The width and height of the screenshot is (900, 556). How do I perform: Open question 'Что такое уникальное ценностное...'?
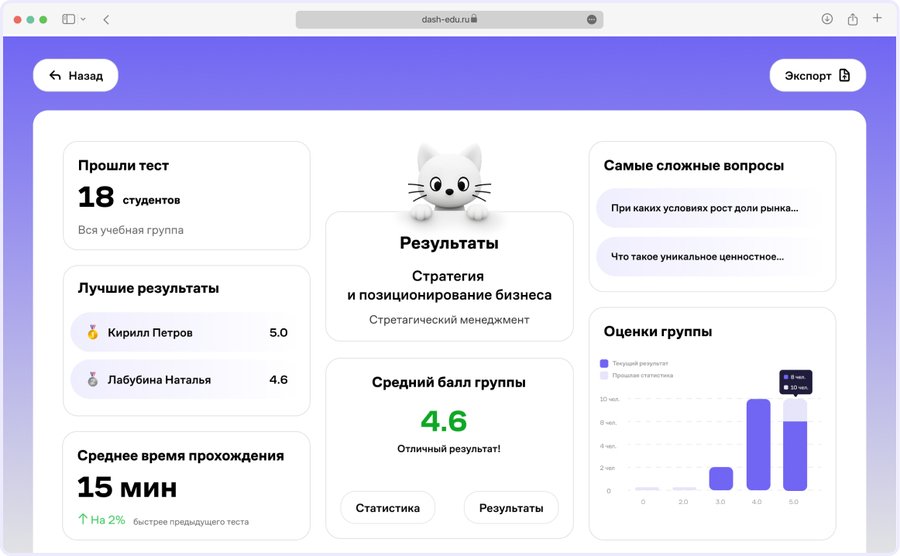click(711, 256)
